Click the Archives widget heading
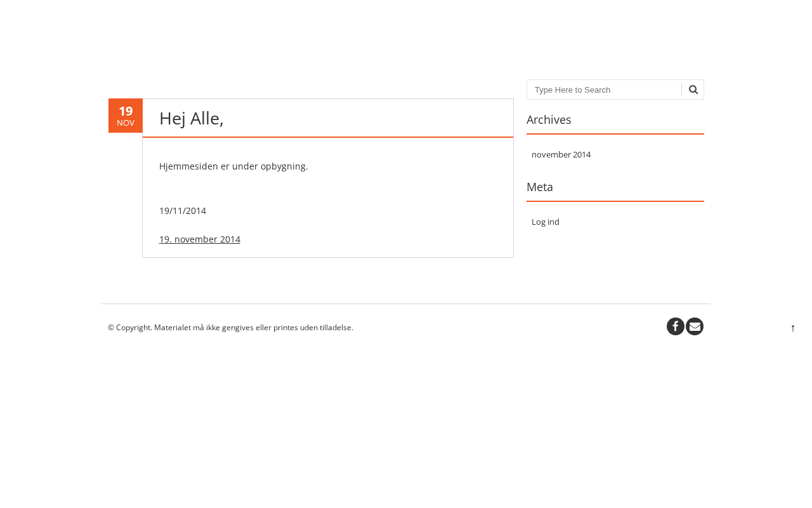This screenshot has width=812, height=508. tap(549, 120)
